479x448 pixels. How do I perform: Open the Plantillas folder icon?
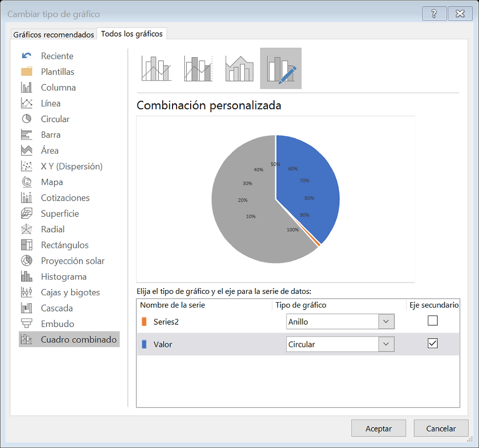26,71
